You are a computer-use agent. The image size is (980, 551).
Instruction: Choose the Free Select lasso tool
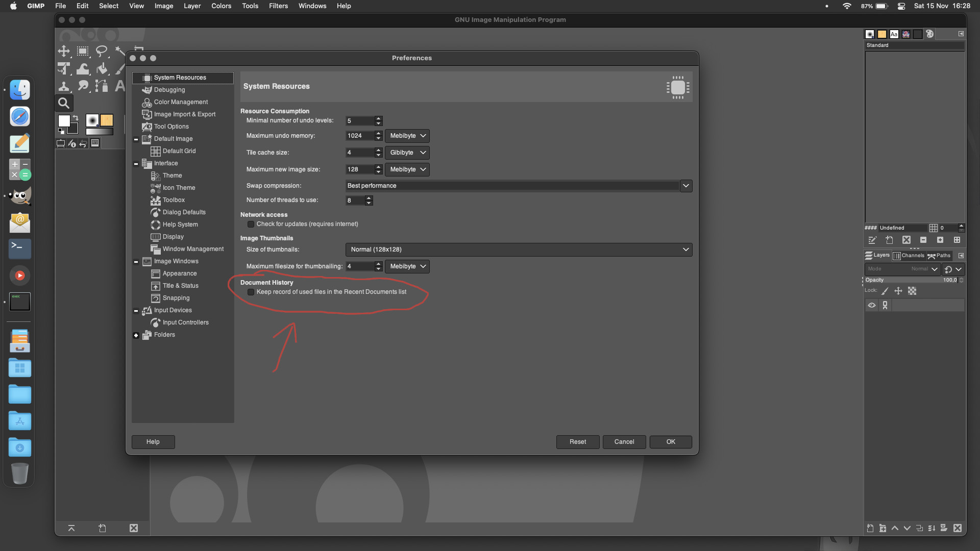pyautogui.click(x=102, y=51)
